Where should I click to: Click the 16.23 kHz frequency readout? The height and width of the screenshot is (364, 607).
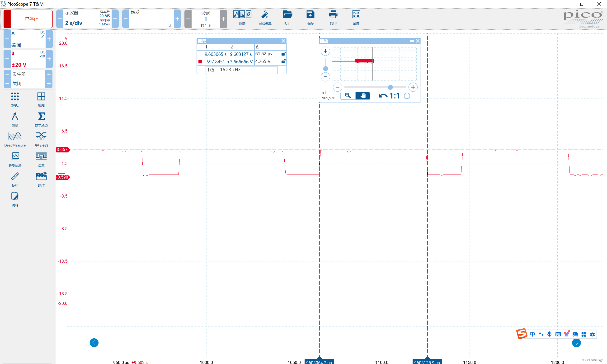(230, 70)
